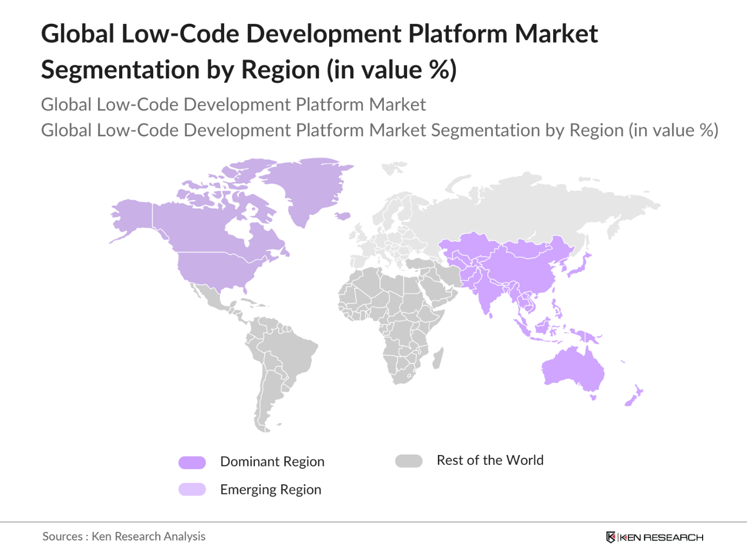Click the Ken Research logo icon
747x560 pixels.
(611, 537)
